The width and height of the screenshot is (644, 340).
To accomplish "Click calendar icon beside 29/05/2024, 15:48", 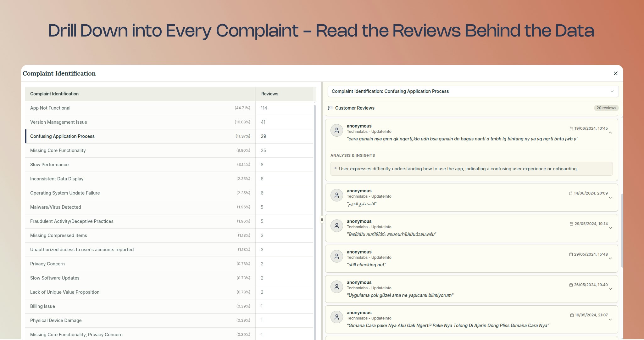I will 571,254.
